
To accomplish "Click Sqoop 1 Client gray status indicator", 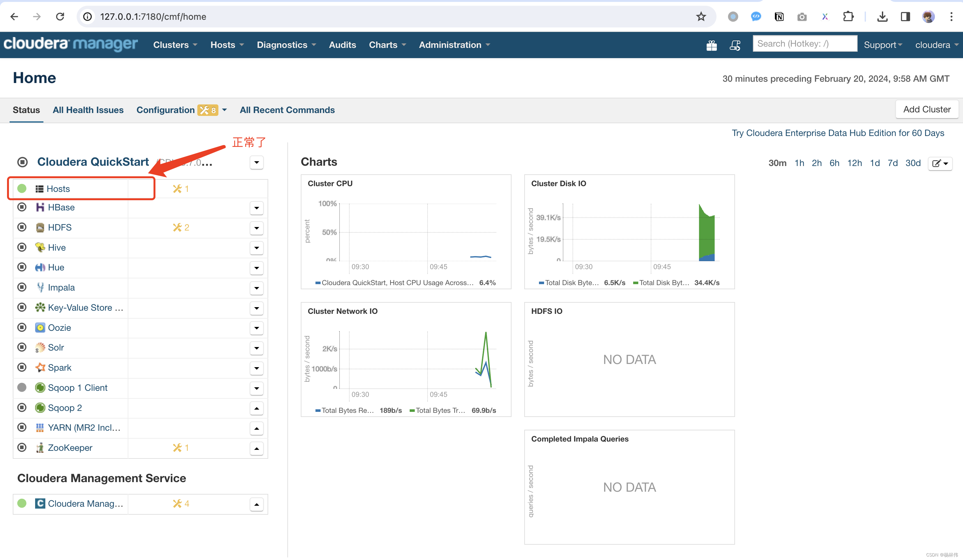I will point(22,388).
